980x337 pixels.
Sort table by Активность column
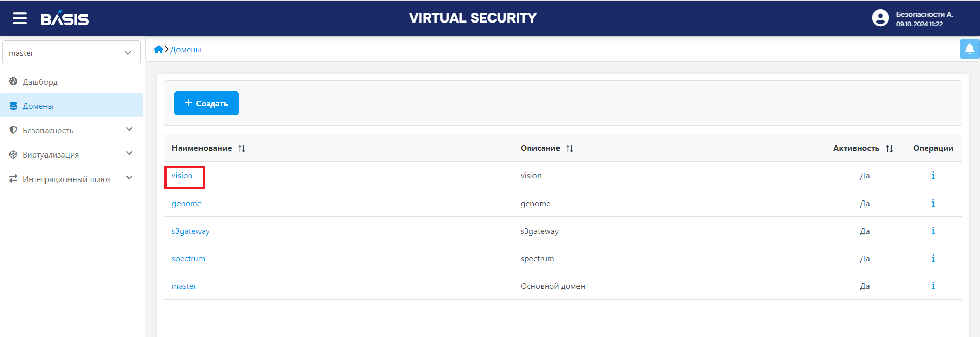tap(889, 148)
